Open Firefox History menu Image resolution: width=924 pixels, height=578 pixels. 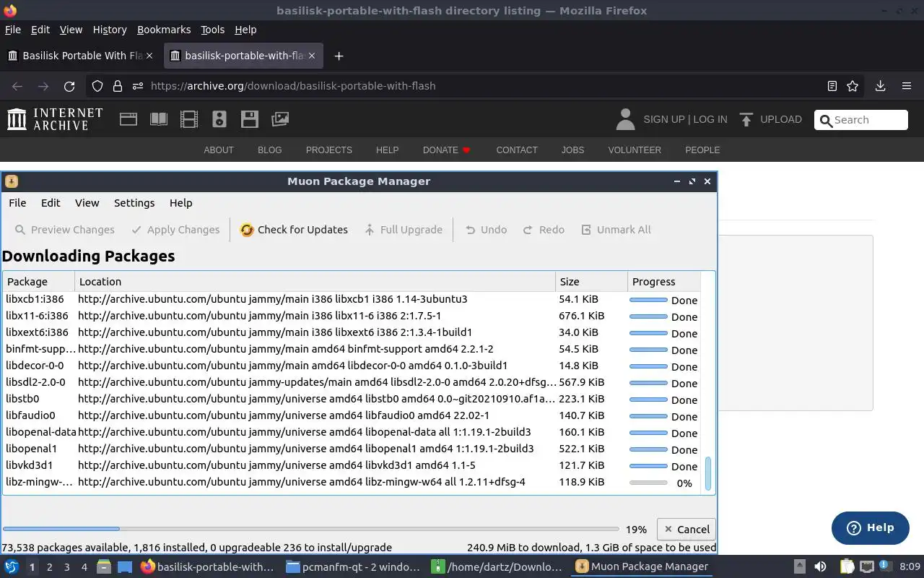110,30
